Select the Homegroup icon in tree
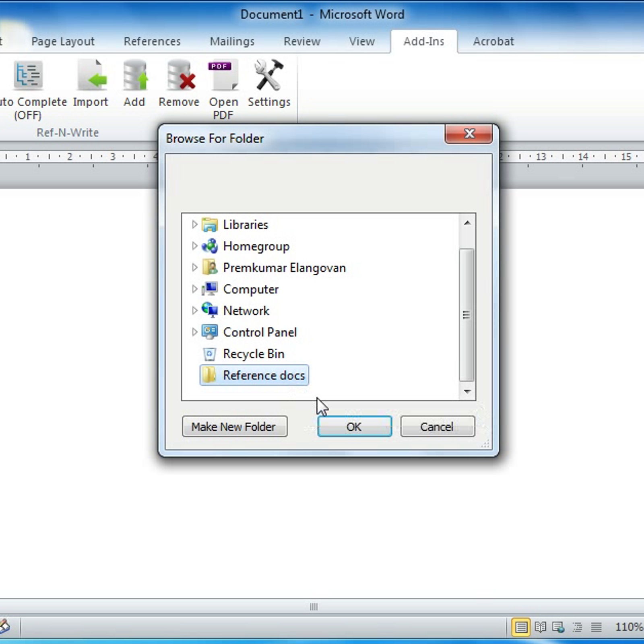Image resolution: width=644 pixels, height=644 pixels. click(x=210, y=246)
